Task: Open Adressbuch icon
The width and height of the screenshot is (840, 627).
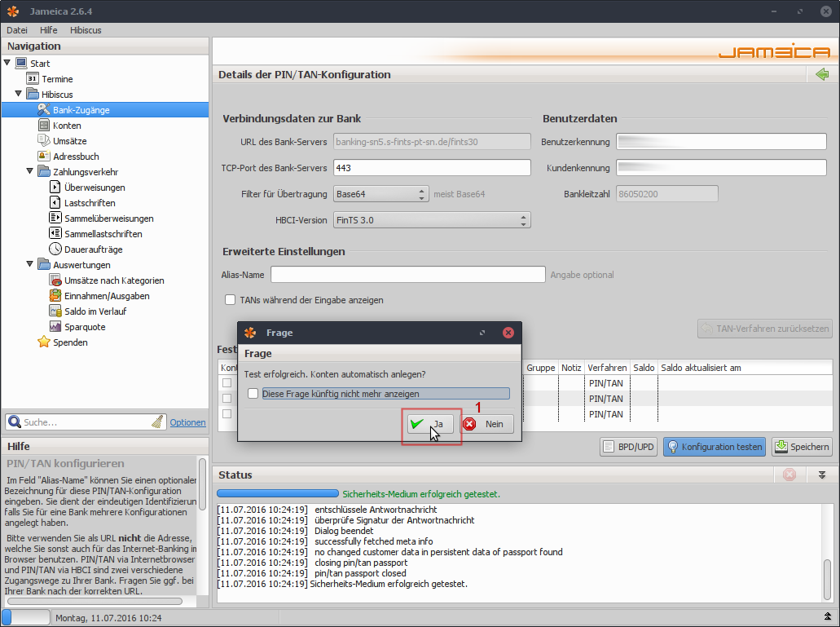Action: coord(43,157)
